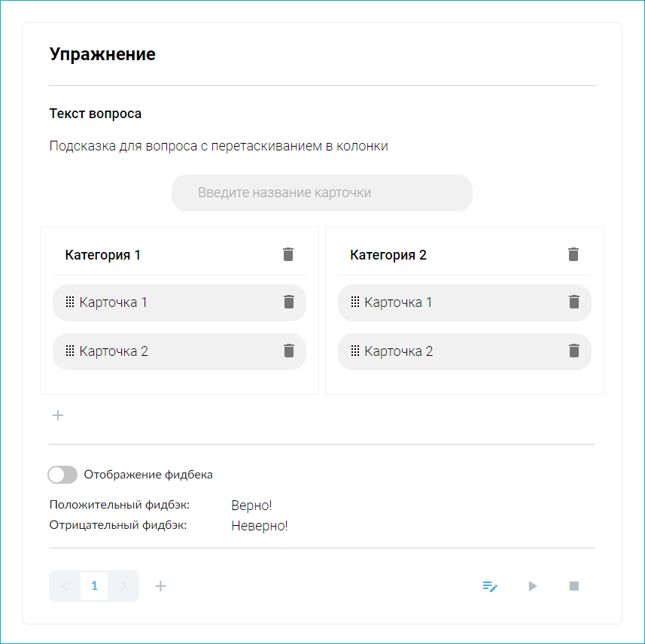Select page 1 in the pagination
645x644 pixels.
click(94, 586)
